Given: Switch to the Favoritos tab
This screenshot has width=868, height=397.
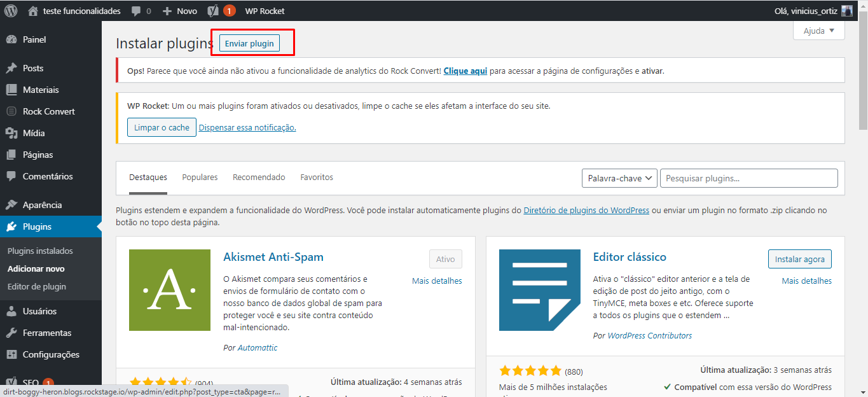Looking at the screenshot, I should [317, 178].
